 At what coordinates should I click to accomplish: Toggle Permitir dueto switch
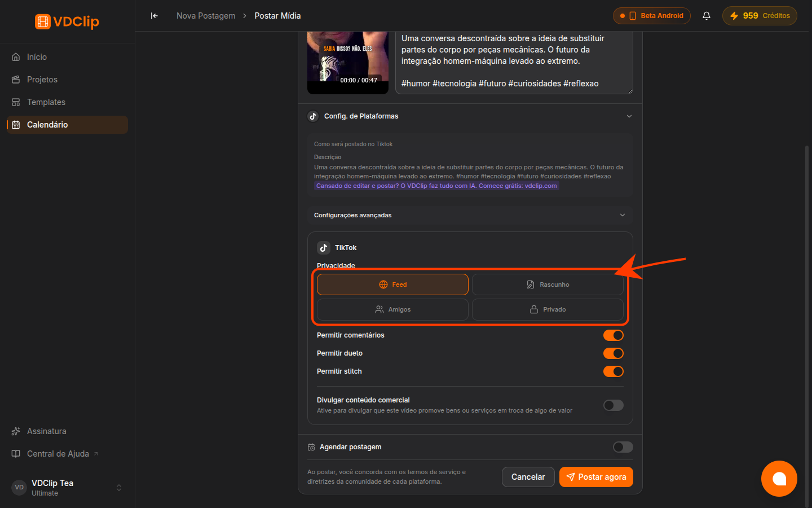coord(614,353)
